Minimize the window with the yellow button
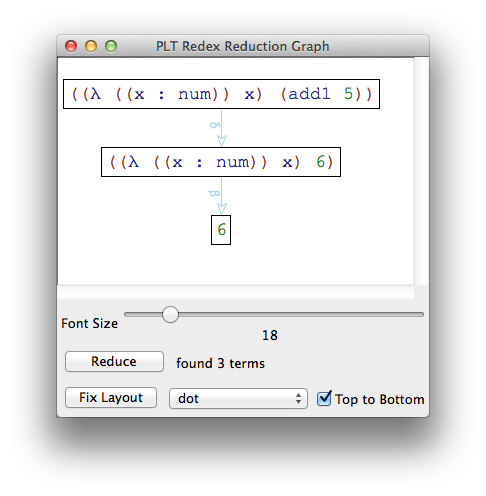The height and width of the screenshot is (496, 486). pos(91,46)
